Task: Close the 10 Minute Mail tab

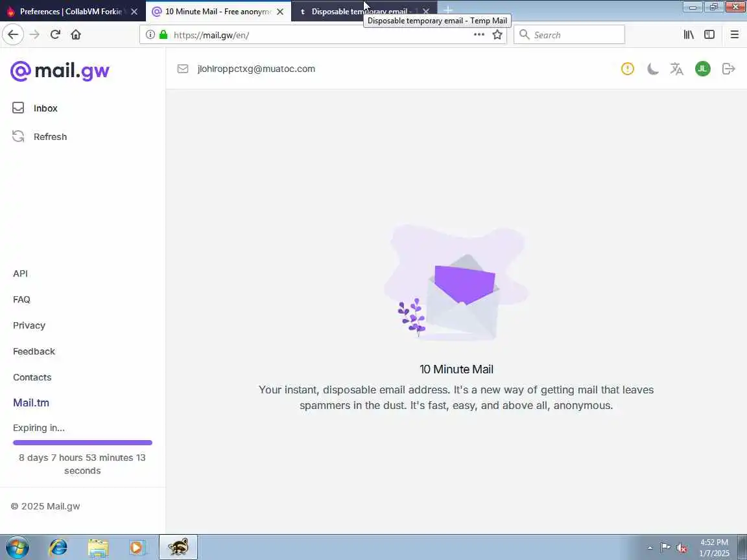Action: [x=280, y=12]
